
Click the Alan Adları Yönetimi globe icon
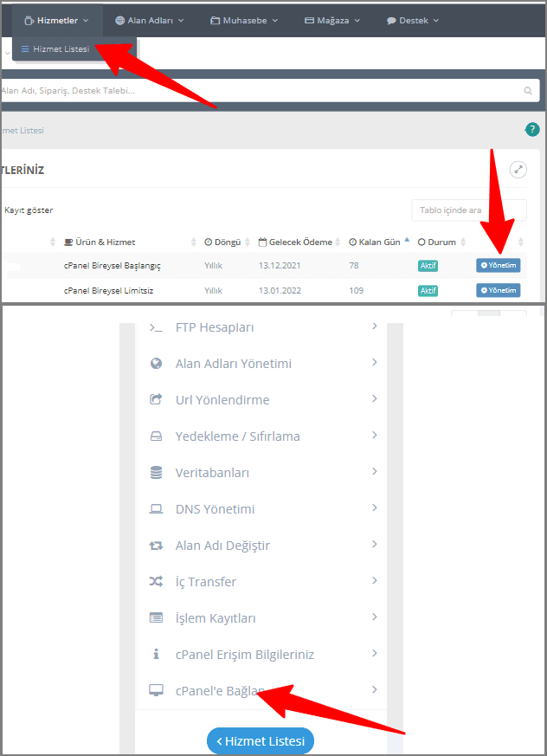156,364
